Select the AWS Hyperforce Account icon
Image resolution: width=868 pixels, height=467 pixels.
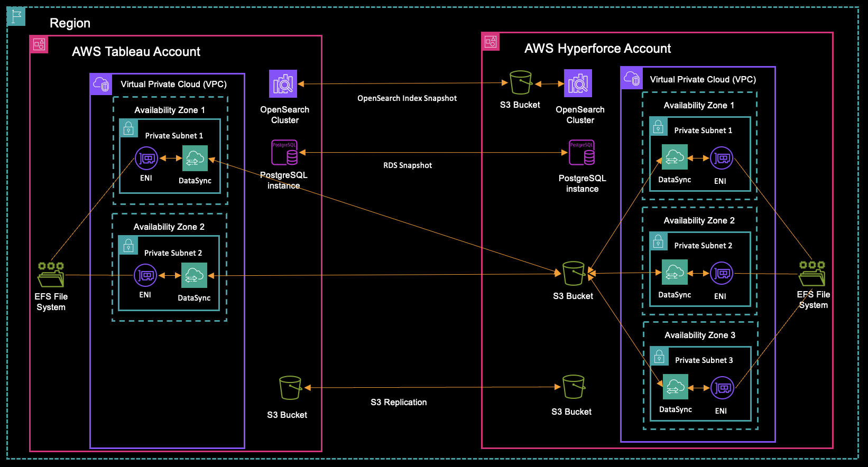coord(491,42)
